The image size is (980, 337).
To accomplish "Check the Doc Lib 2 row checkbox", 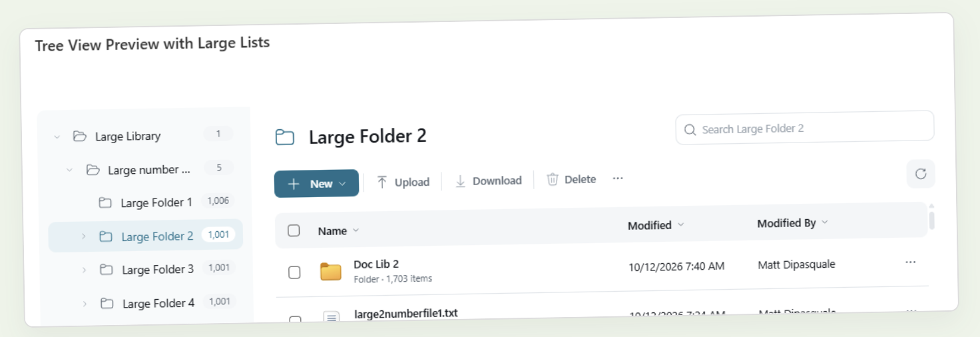I will pyautogui.click(x=294, y=272).
